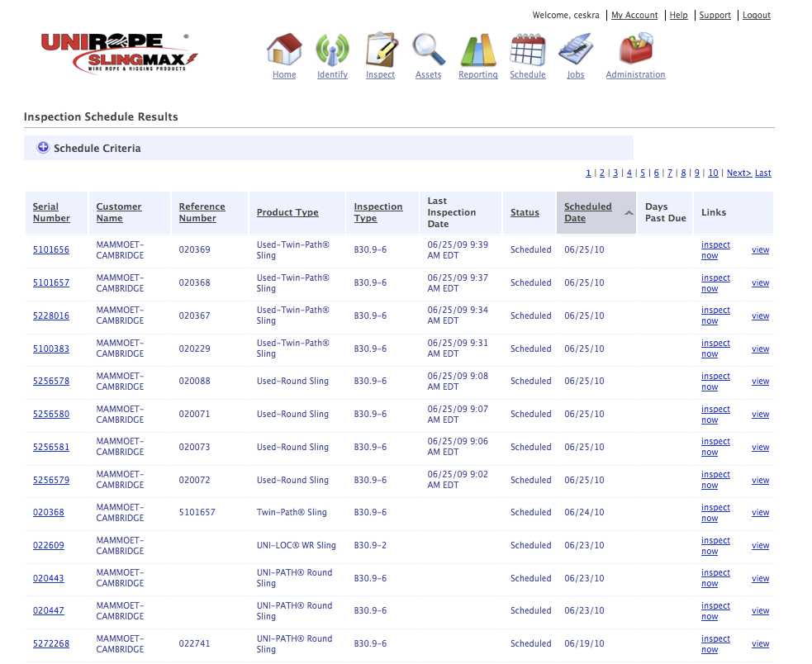Open My Account from top menu
Viewport: 812px width, 664px height.
tap(634, 15)
